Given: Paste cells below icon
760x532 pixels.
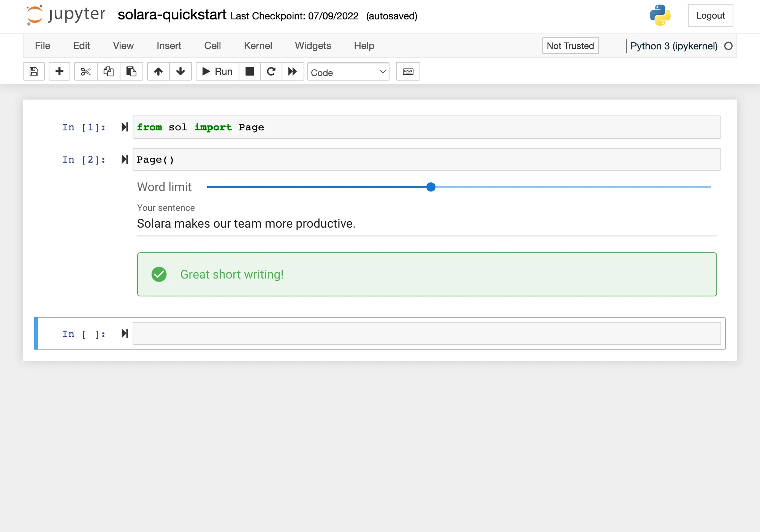Looking at the screenshot, I should [131, 71].
